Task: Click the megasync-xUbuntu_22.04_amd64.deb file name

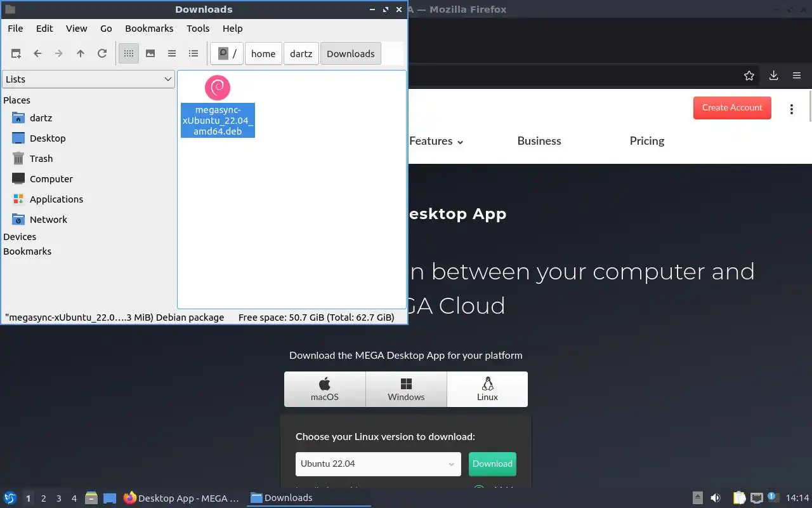Action: coord(218,121)
